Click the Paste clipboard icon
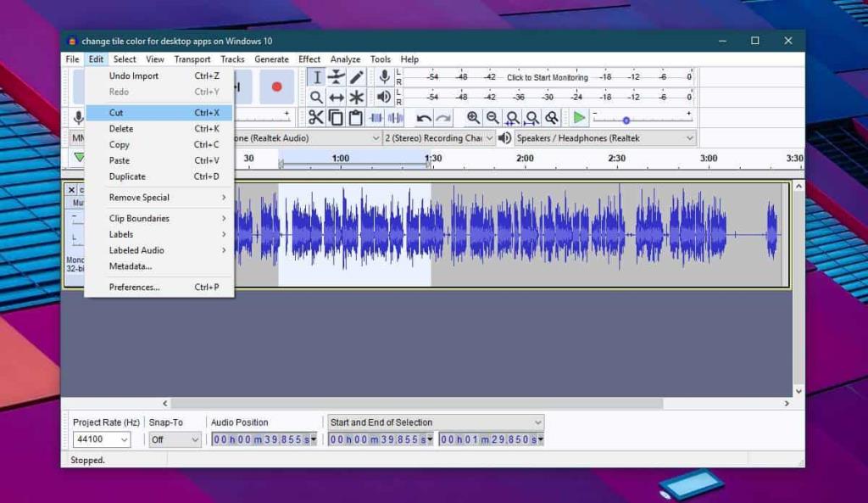 353,118
